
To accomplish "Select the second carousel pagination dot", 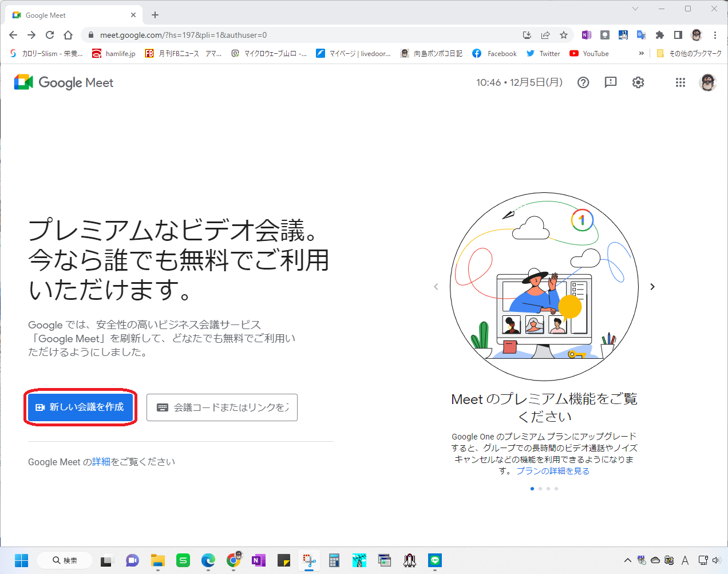I will 540,489.
